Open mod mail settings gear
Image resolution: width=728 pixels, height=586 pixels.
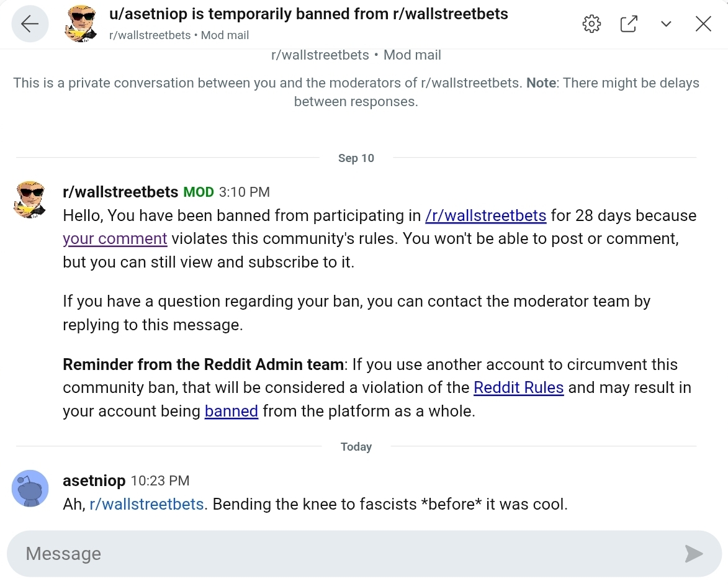(591, 24)
